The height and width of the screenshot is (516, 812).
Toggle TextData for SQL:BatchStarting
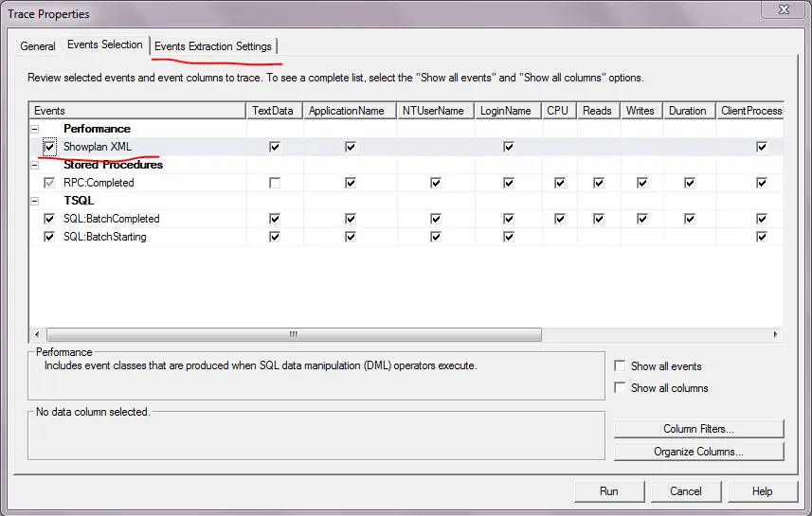click(x=275, y=237)
